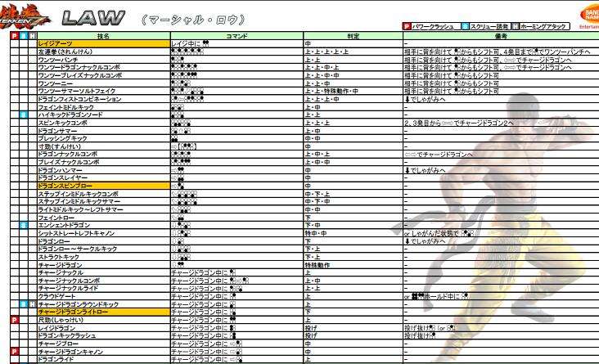Click the ドラゴンサマー cell

(104, 131)
